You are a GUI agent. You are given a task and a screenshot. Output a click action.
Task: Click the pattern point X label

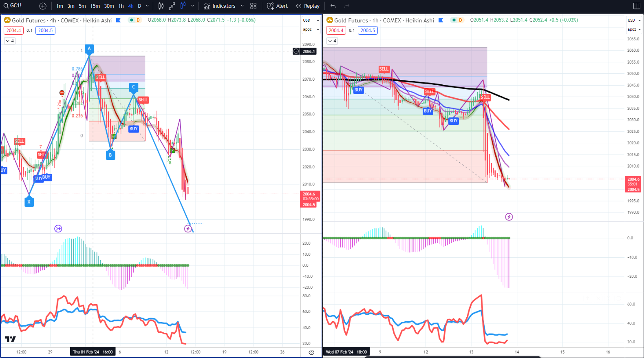(x=29, y=201)
